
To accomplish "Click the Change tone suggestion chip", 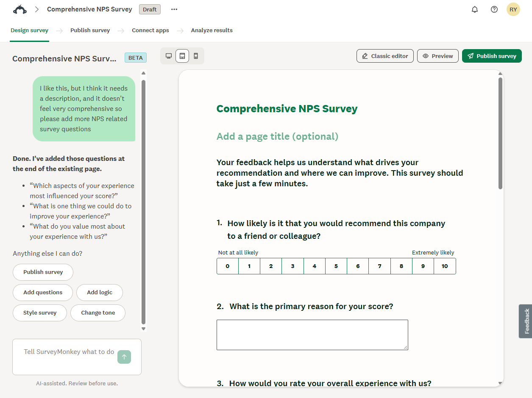I will tap(98, 313).
